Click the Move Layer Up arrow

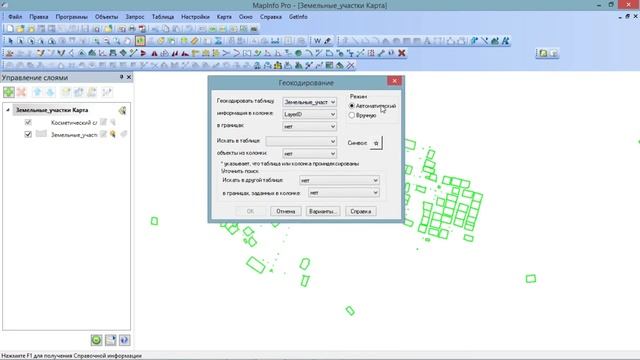click(37, 92)
